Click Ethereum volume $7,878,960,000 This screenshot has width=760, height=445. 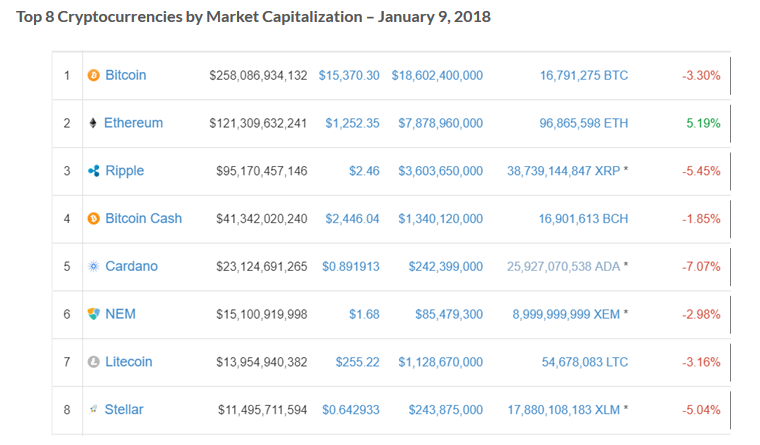click(441, 123)
